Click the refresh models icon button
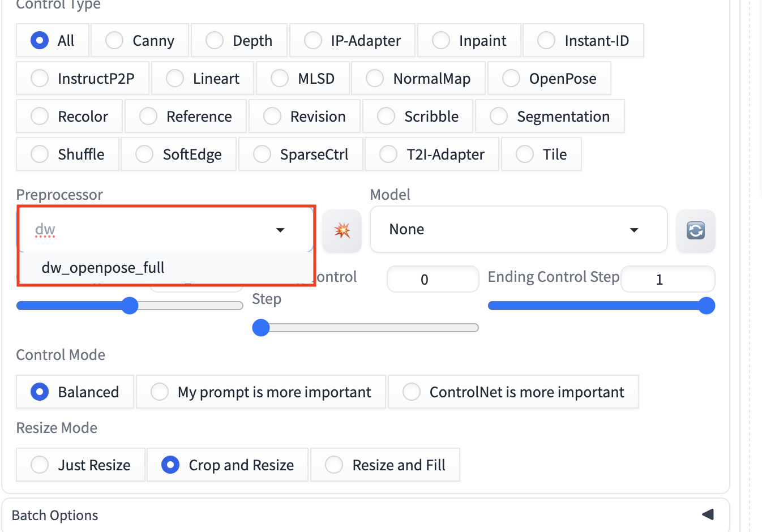The width and height of the screenshot is (762, 532). coord(695,230)
